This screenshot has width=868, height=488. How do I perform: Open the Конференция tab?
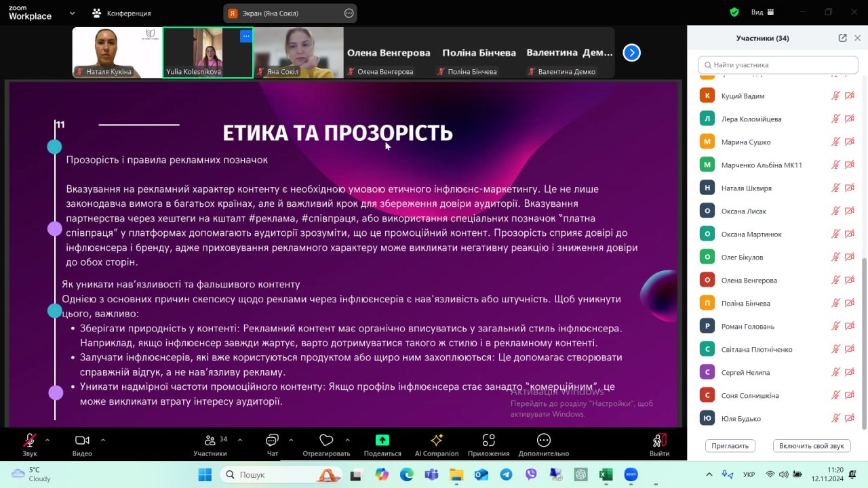[122, 13]
